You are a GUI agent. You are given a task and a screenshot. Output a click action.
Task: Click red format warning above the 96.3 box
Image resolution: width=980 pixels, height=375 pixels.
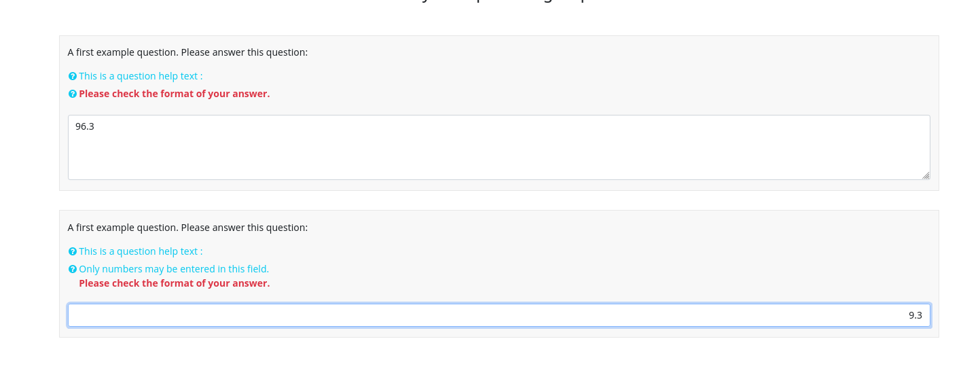(174, 94)
